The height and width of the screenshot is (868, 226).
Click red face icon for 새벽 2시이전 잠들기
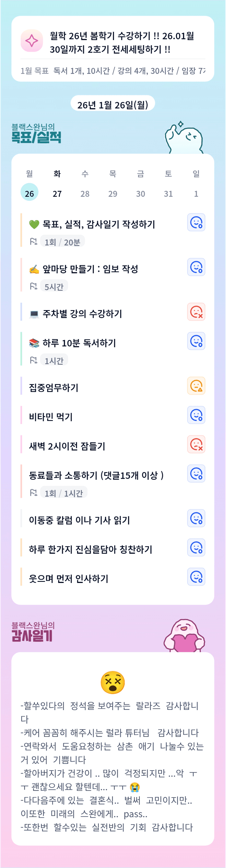[x=196, y=444]
